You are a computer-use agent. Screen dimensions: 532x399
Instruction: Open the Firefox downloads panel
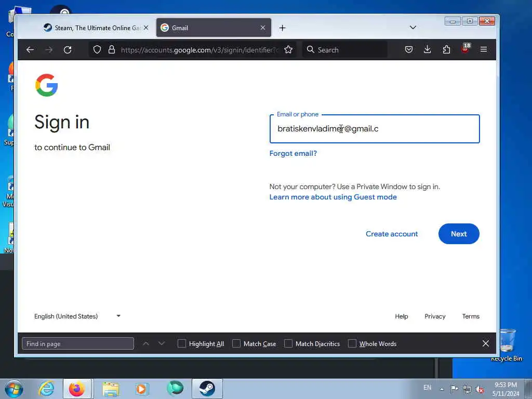click(428, 50)
